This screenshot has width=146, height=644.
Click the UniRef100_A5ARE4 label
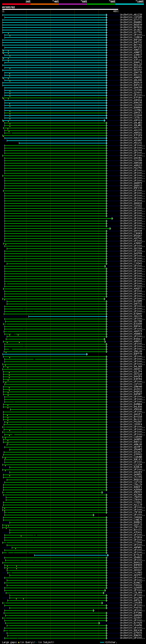point(131,334)
